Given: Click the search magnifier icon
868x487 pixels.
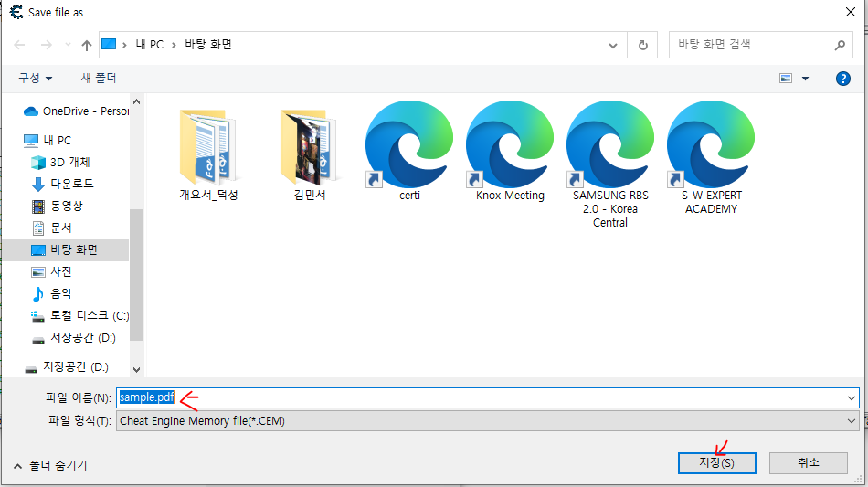Looking at the screenshot, I should click(x=840, y=45).
